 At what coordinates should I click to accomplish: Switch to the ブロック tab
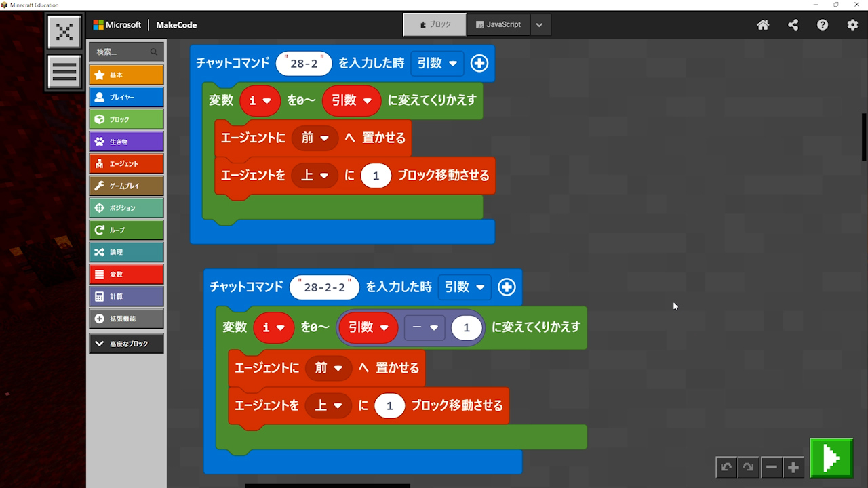435,24
